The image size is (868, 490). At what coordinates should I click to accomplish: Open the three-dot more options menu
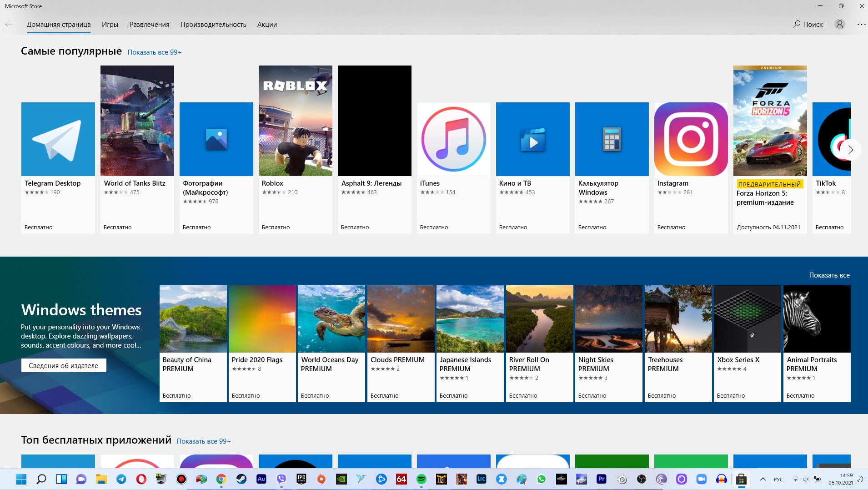(861, 24)
